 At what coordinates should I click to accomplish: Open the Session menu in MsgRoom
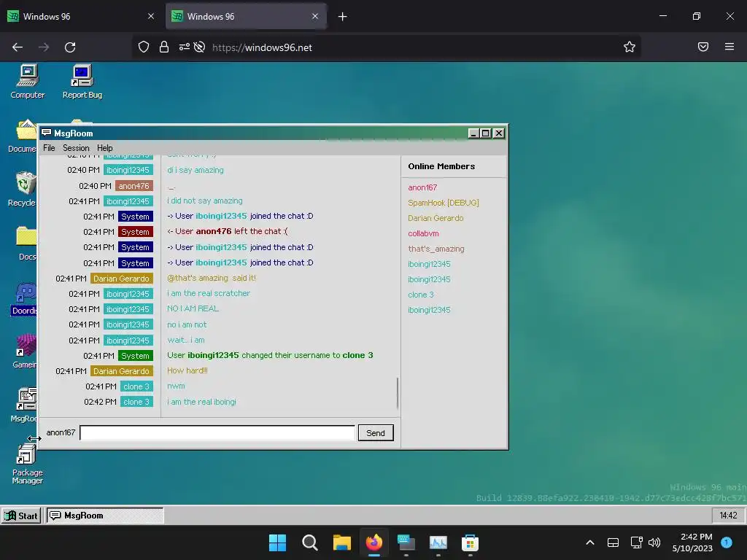coord(76,148)
